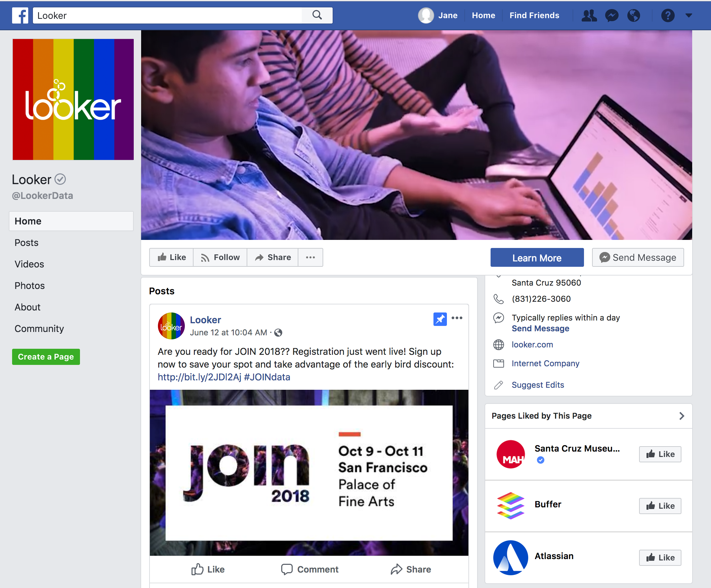Click the Santa Cruz 95060 address text
711x588 pixels.
[546, 283]
